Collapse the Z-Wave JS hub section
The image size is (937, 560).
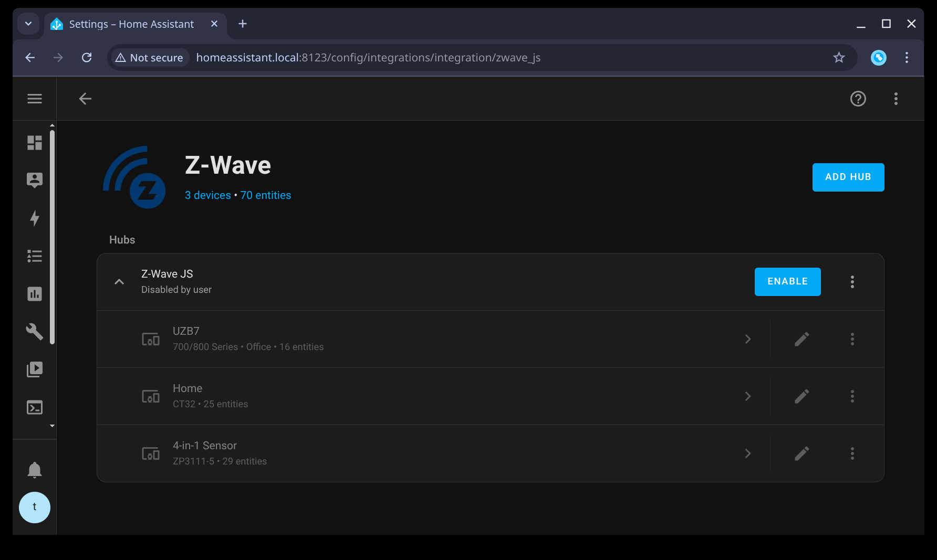click(x=119, y=282)
